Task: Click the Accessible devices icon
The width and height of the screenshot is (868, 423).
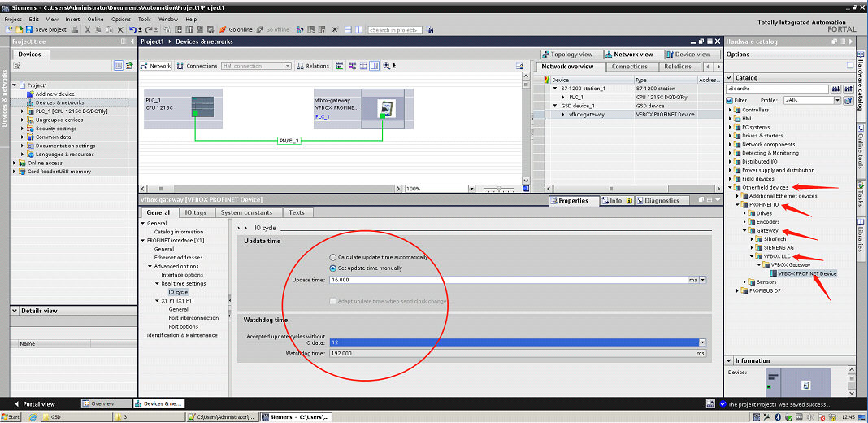Action: (299, 29)
